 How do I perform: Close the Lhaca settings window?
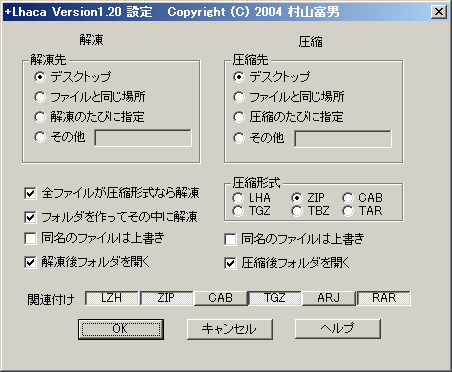439,12
